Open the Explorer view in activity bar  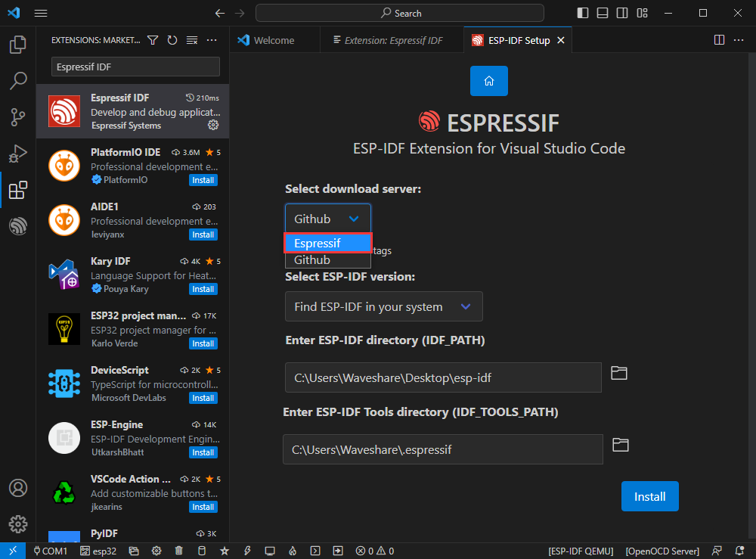click(x=18, y=45)
